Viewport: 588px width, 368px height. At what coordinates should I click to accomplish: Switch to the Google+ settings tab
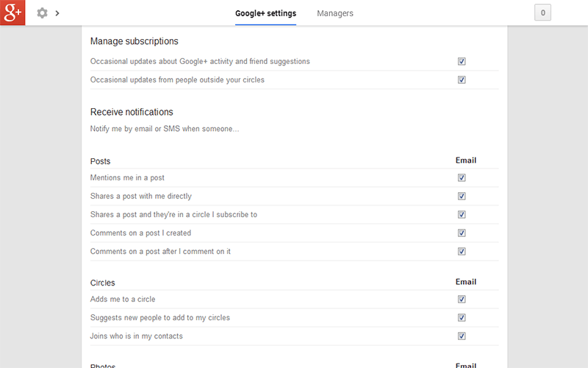coord(265,13)
